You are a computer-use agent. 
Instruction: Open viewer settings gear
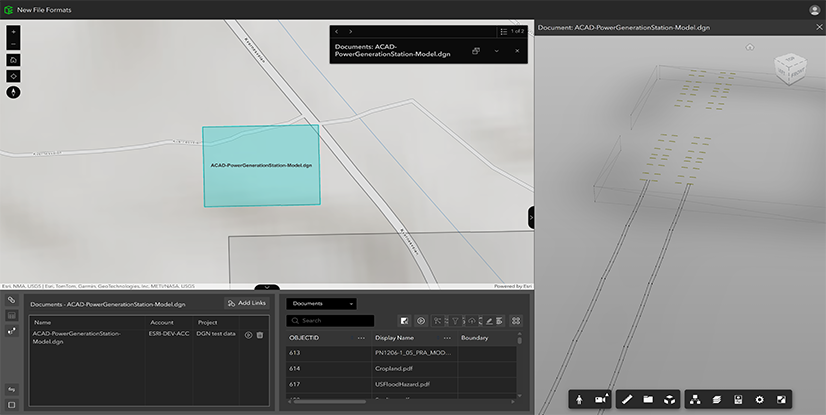[x=759, y=400]
